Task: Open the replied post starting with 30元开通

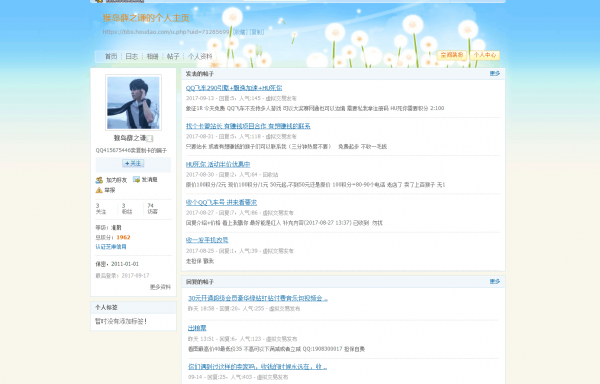Action: pyautogui.click(x=258, y=298)
